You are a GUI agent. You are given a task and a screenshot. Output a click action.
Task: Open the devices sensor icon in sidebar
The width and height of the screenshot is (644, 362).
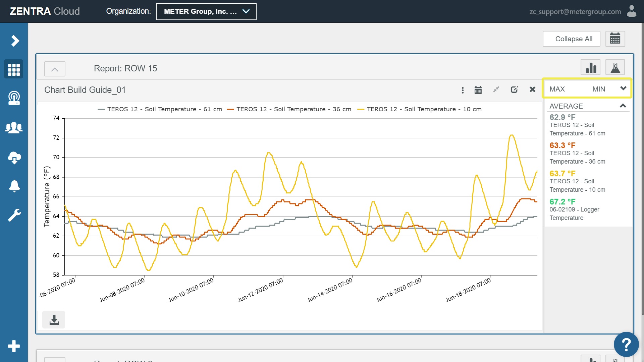[x=14, y=98]
